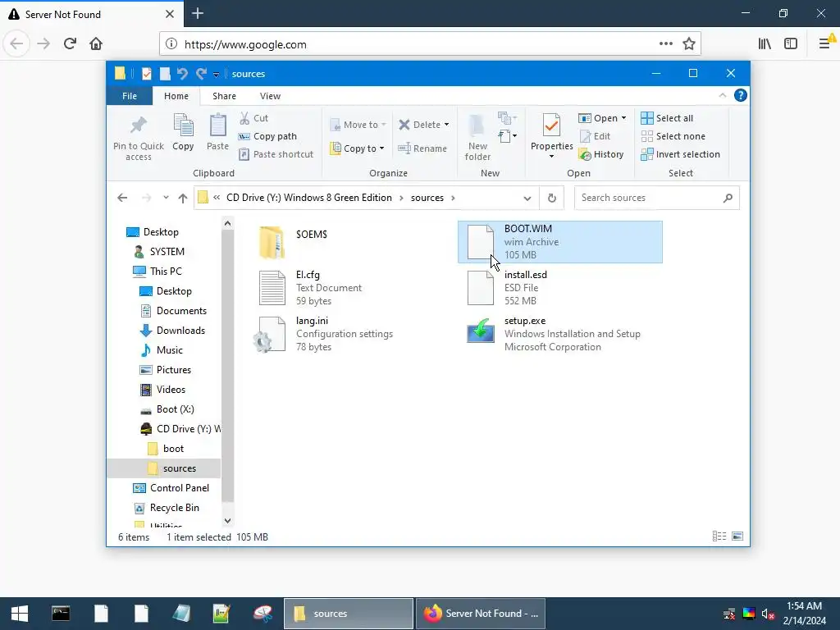Image resolution: width=840 pixels, height=630 pixels.
Task: Open Easy access dropdown icon
Action: click(x=507, y=136)
